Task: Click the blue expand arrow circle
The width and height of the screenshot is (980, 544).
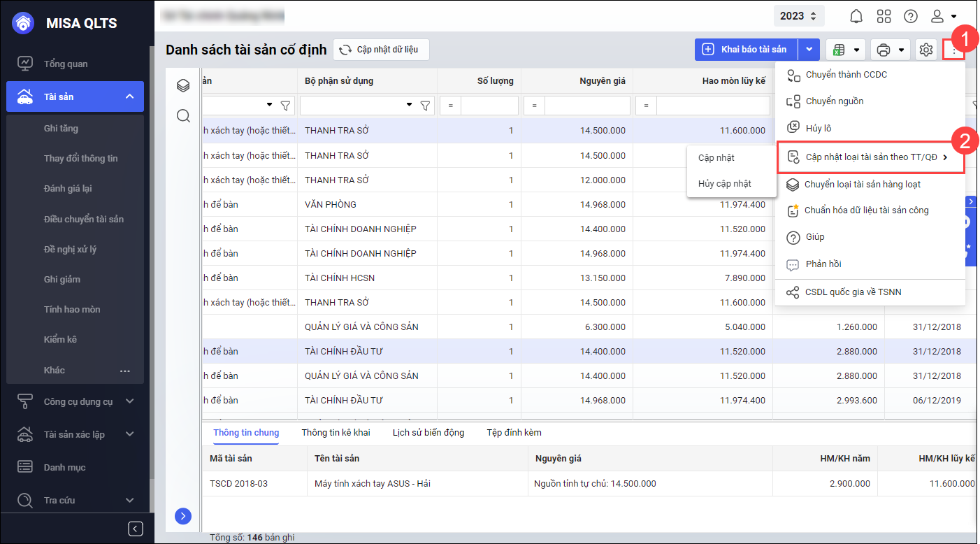Action: (x=182, y=516)
